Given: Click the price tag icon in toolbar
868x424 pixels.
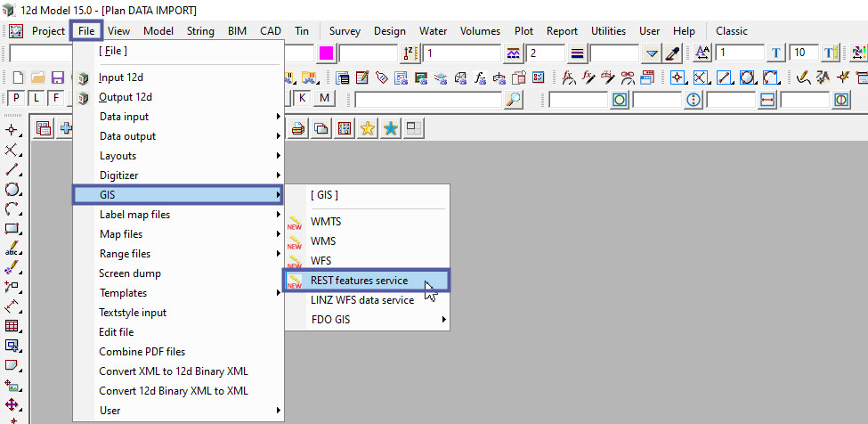Looking at the screenshot, I should [382, 77].
